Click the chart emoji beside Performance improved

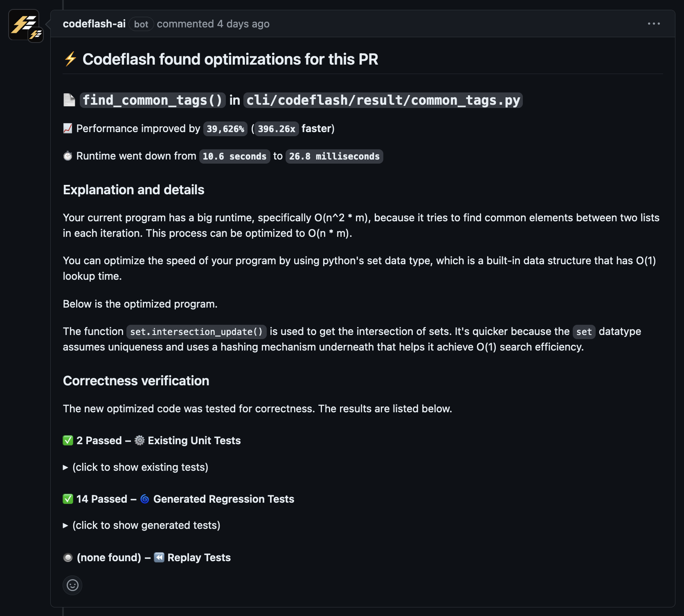(68, 128)
